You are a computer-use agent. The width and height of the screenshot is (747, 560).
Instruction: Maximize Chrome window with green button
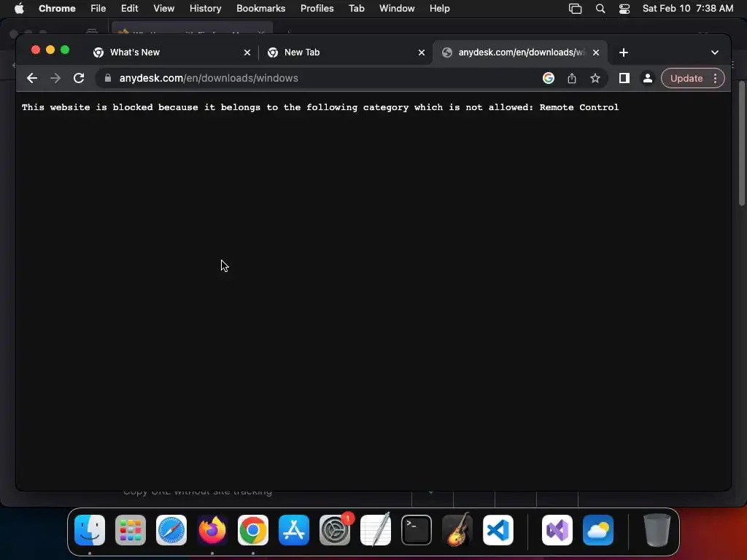pyautogui.click(x=65, y=50)
